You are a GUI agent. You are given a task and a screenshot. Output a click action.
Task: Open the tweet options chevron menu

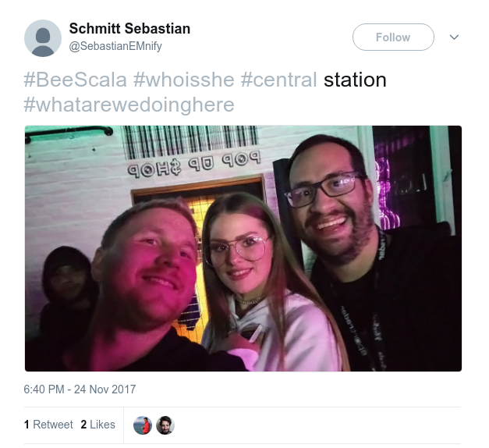[454, 37]
